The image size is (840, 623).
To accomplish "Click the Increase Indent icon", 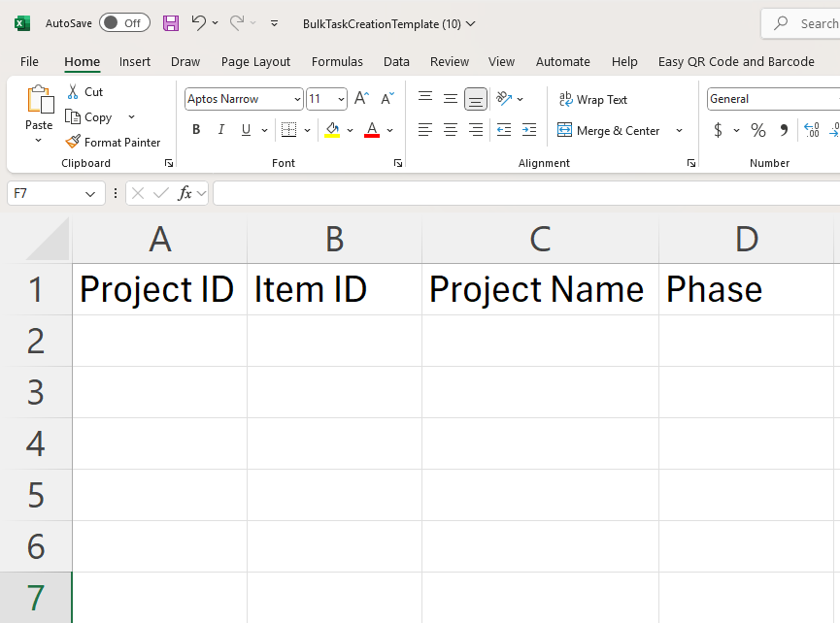I will (529, 130).
